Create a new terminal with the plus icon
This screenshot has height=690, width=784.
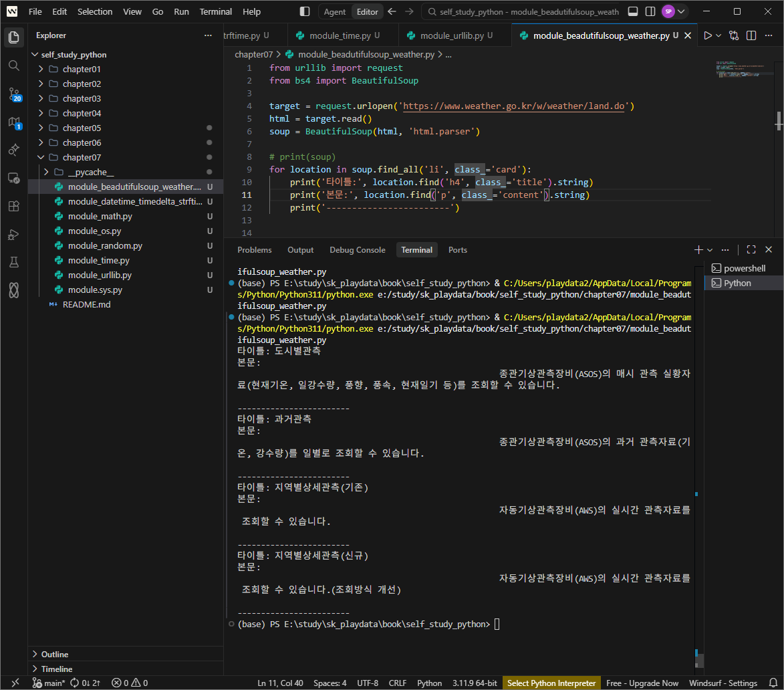[698, 249]
